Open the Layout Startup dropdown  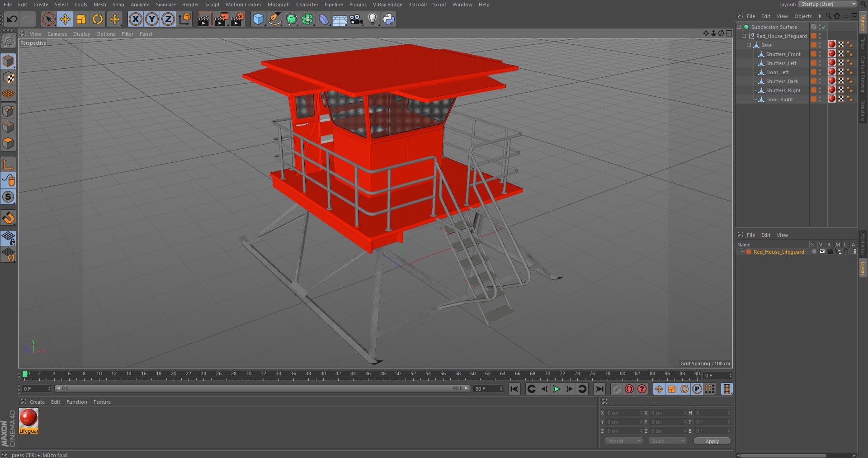click(x=828, y=4)
